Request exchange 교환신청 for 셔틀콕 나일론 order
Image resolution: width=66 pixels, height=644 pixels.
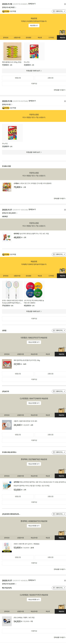(50, 434)
